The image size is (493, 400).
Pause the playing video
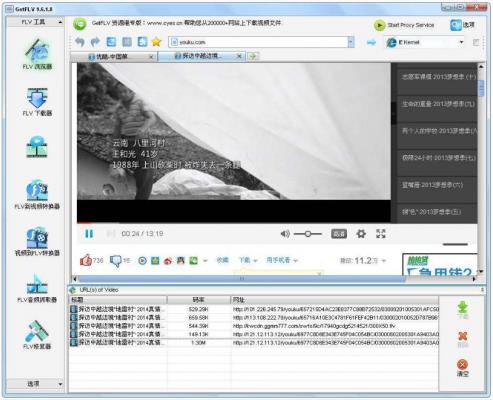pyautogui.click(x=89, y=234)
